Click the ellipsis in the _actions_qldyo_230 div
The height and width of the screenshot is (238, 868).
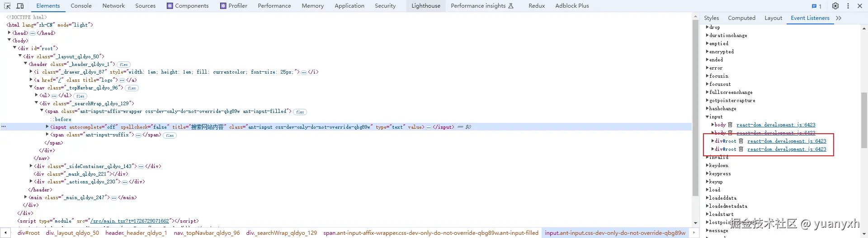click(x=125, y=182)
